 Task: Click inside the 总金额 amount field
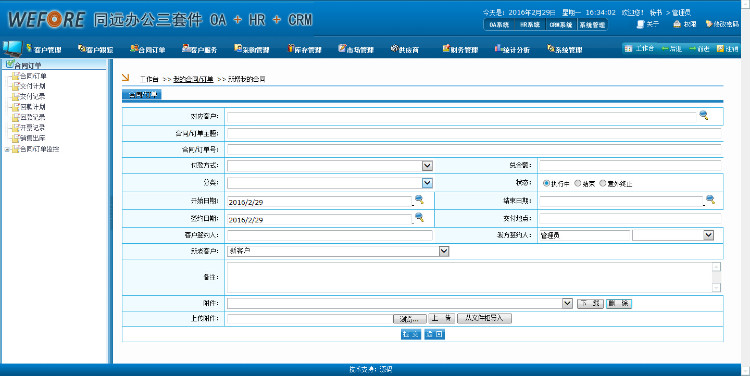click(x=630, y=166)
